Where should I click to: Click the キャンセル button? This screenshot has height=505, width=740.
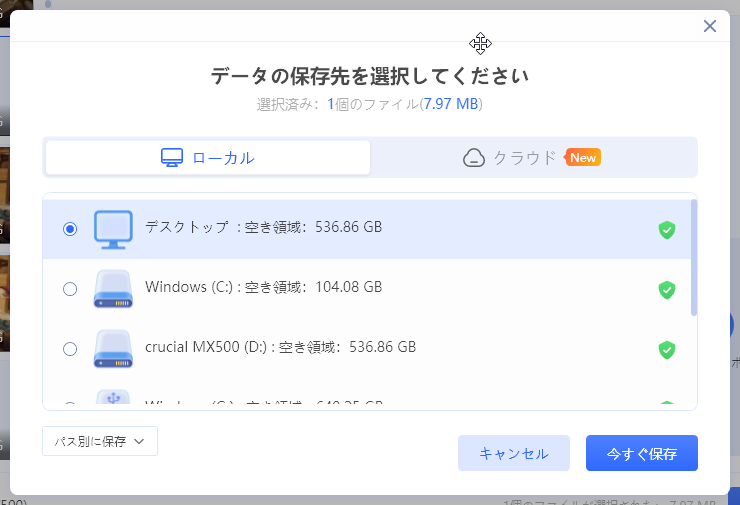[x=513, y=453]
